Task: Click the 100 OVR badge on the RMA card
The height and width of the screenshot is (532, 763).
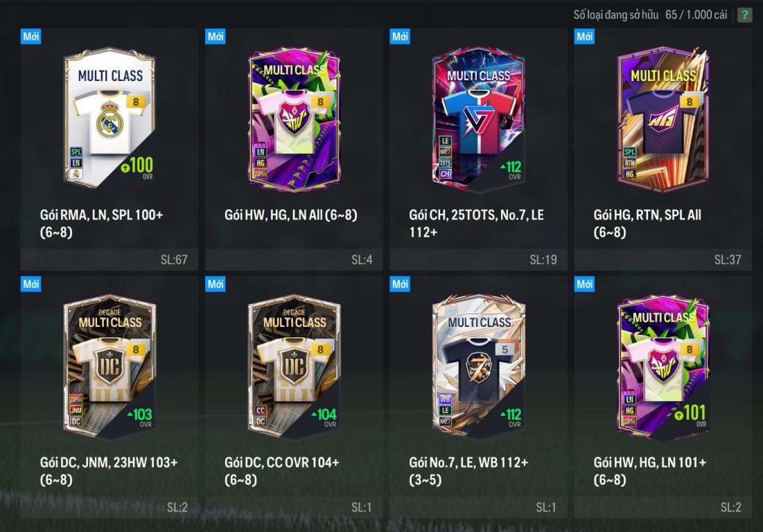Action: (x=137, y=168)
